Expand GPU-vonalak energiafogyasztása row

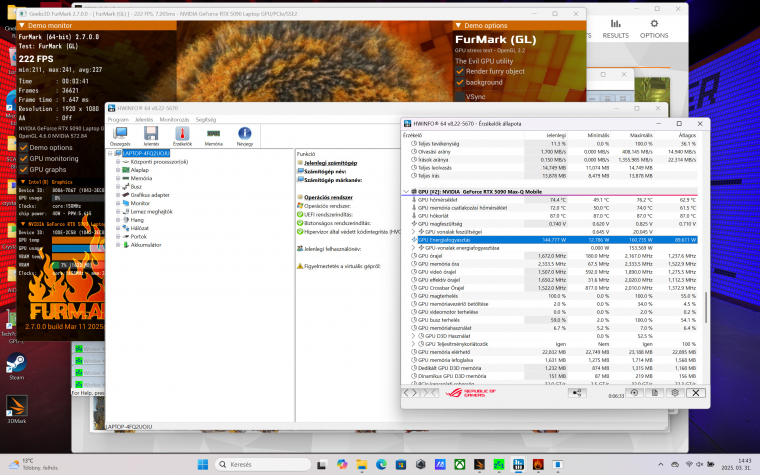pyautogui.click(x=413, y=248)
